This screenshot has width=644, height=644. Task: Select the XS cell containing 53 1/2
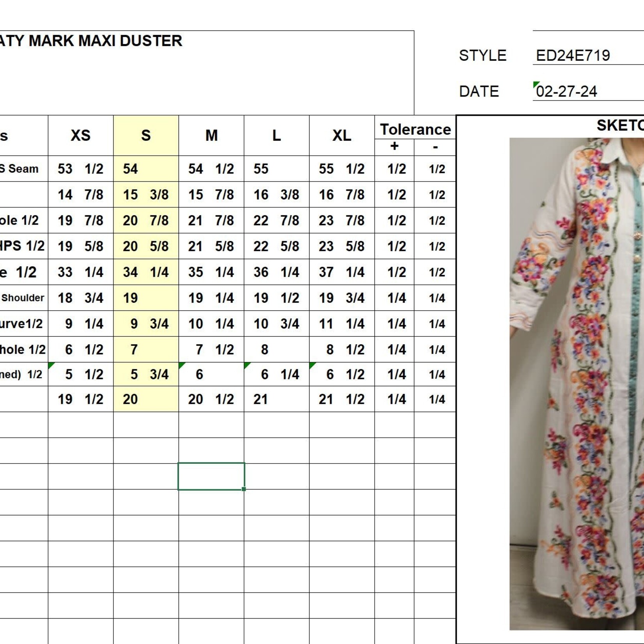81,169
